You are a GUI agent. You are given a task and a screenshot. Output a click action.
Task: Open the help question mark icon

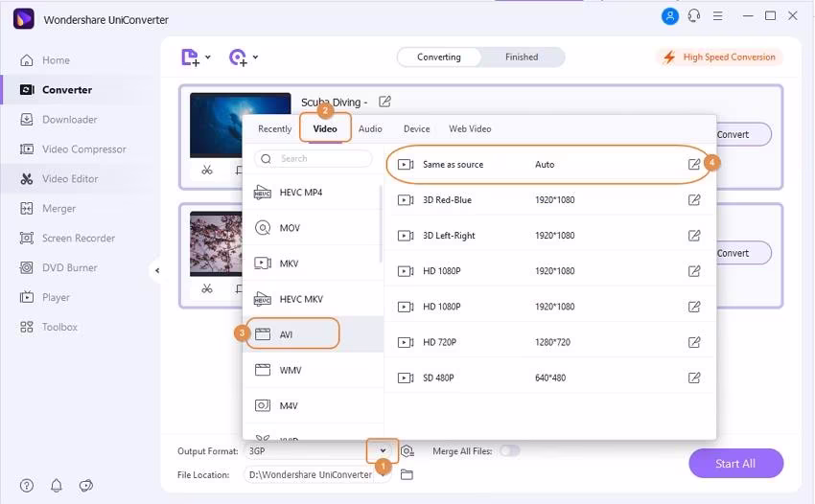[27, 485]
